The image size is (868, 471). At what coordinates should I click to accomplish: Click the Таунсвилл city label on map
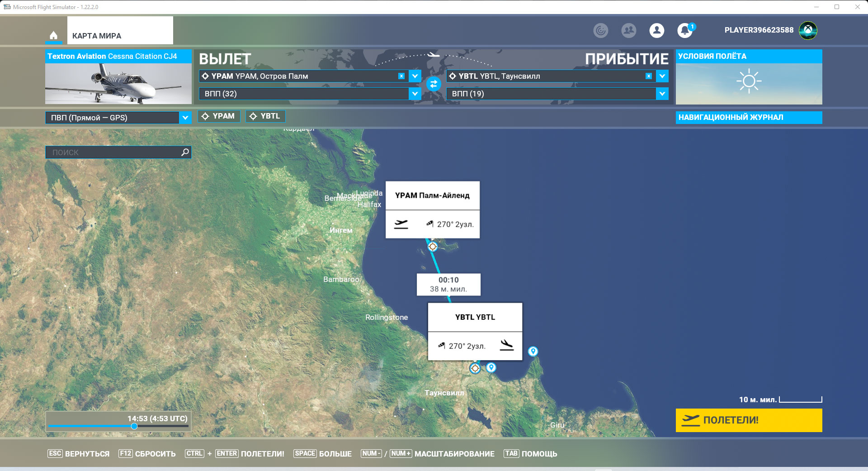444,393
